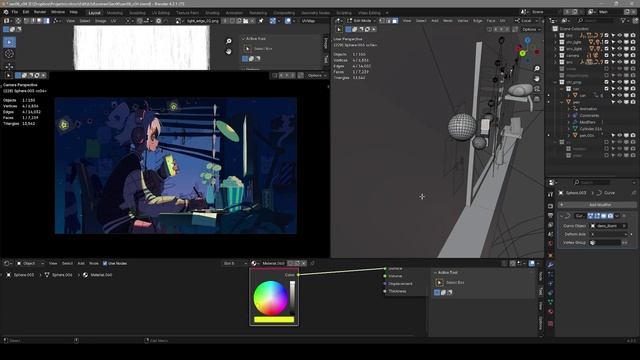Click the Image menu in image editor header

(100, 21)
